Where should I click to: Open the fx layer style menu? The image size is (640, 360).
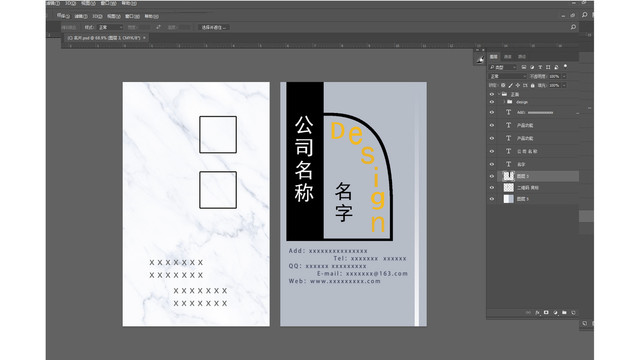click(x=538, y=313)
